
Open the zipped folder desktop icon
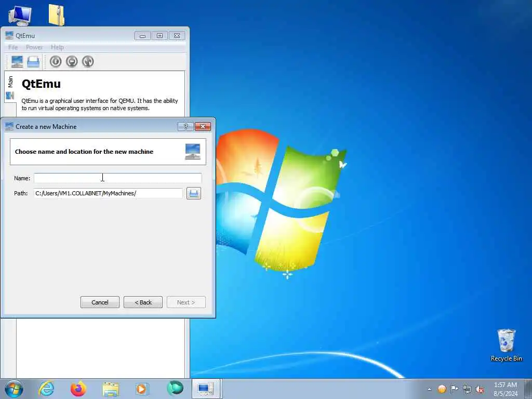56,15
